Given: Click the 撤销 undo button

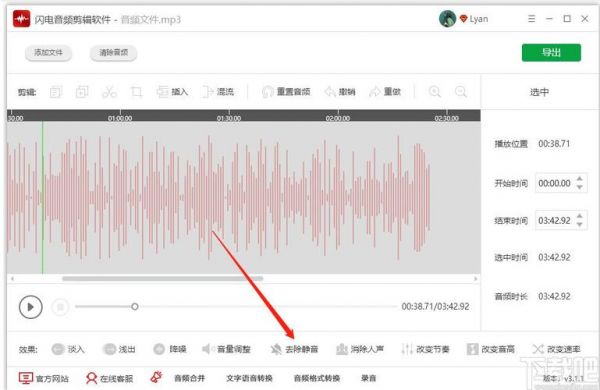Looking at the screenshot, I should click(x=339, y=92).
